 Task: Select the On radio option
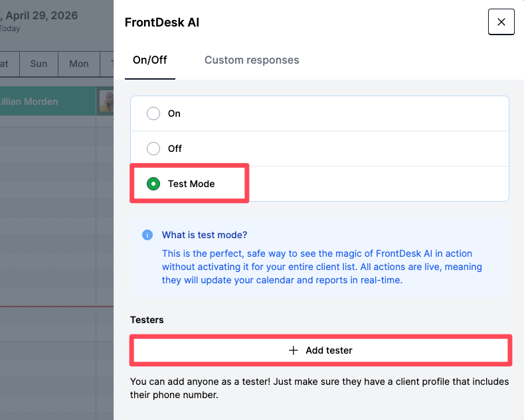pos(153,113)
